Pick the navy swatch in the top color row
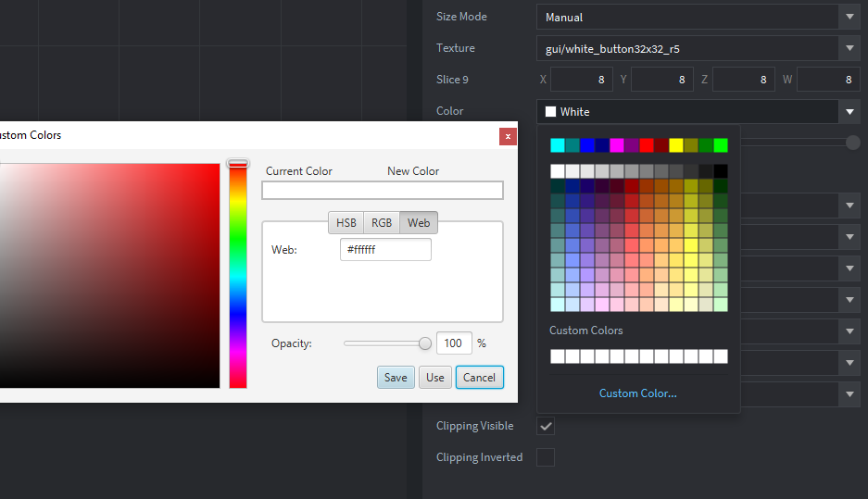This screenshot has height=499, width=868. point(602,145)
